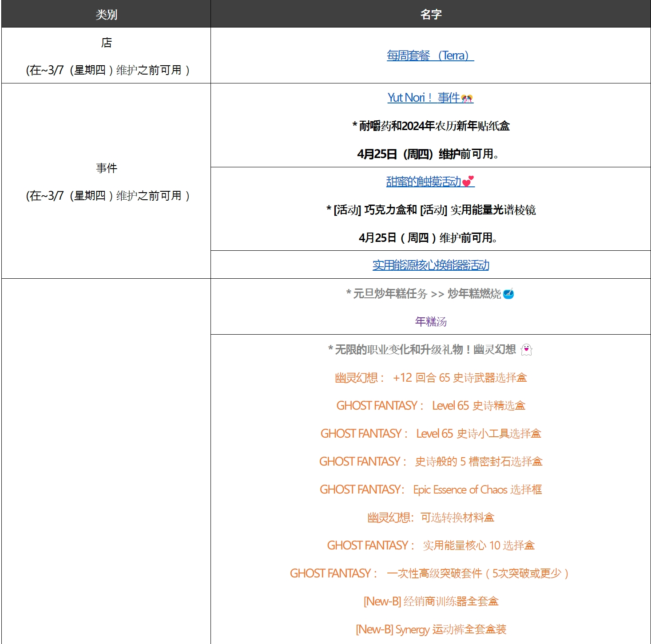
Task: Open the 实用能源核心换能器活动 link
Action: [431, 265]
